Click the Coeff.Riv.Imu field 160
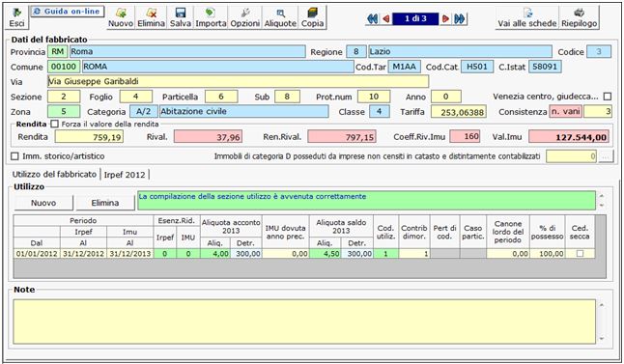 point(465,137)
